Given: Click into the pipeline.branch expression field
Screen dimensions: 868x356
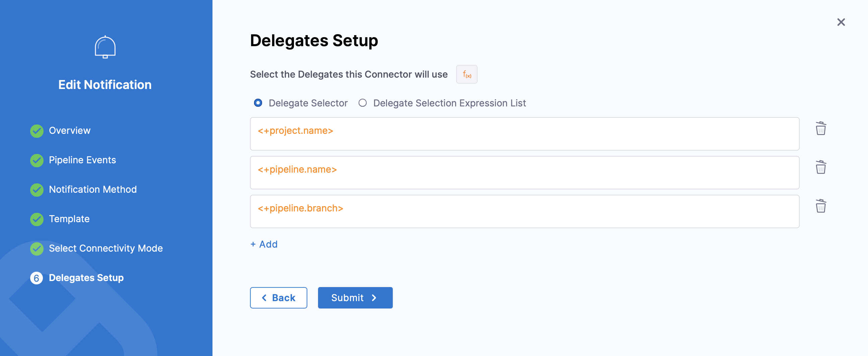Looking at the screenshot, I should pos(524,211).
